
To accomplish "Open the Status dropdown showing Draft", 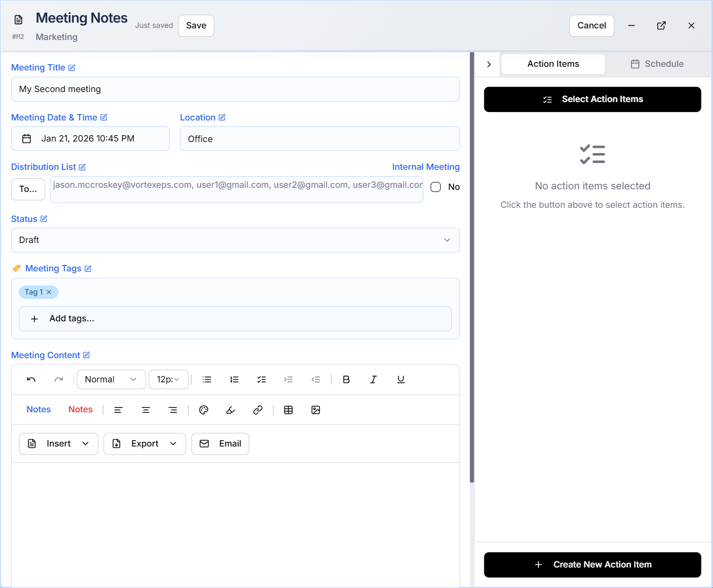I will coord(236,240).
